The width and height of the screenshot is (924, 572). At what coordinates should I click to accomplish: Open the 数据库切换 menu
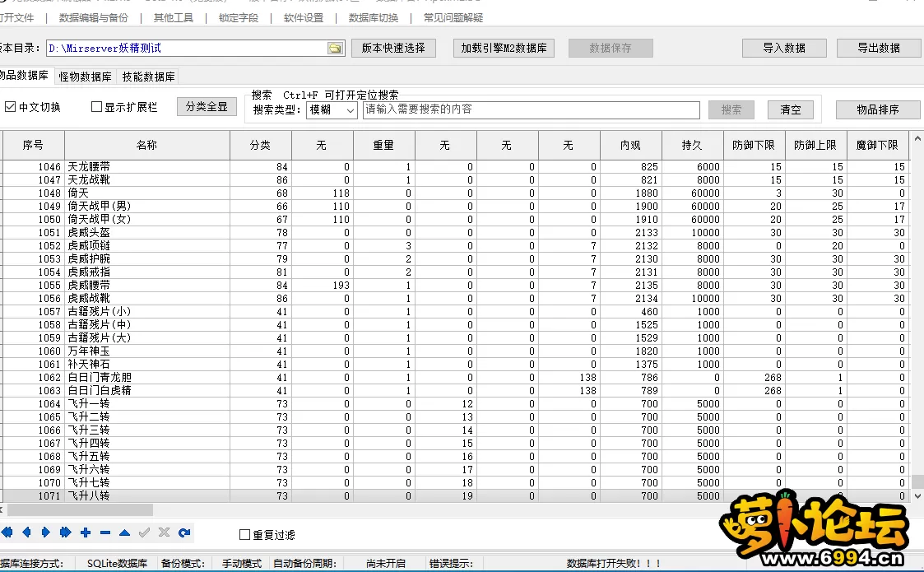coord(373,17)
